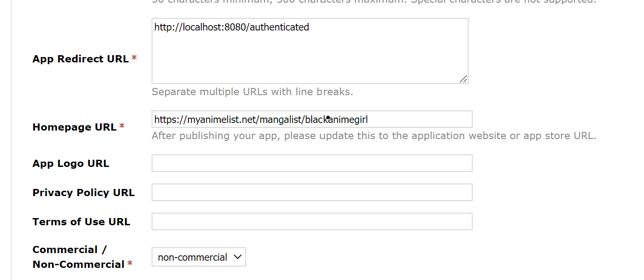The width and height of the screenshot is (644, 280).
Task: Click the red asterisk after Homepage URL
Action: (x=122, y=127)
